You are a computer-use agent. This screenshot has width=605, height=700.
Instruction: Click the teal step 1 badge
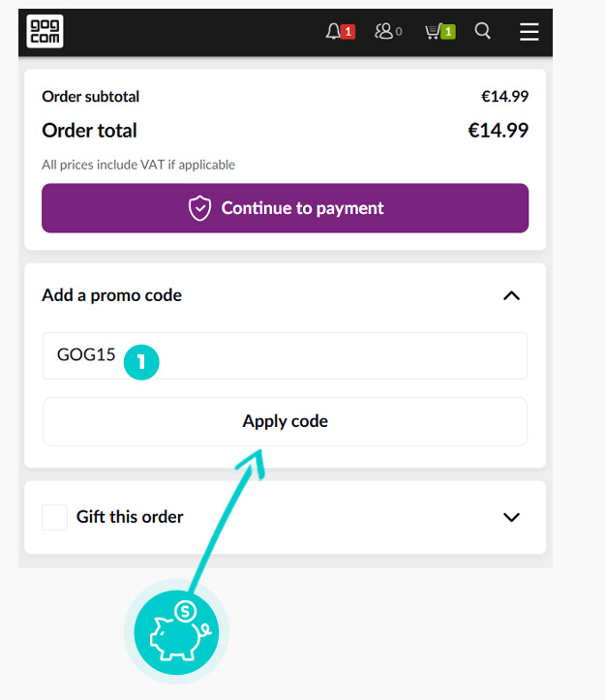click(x=141, y=362)
